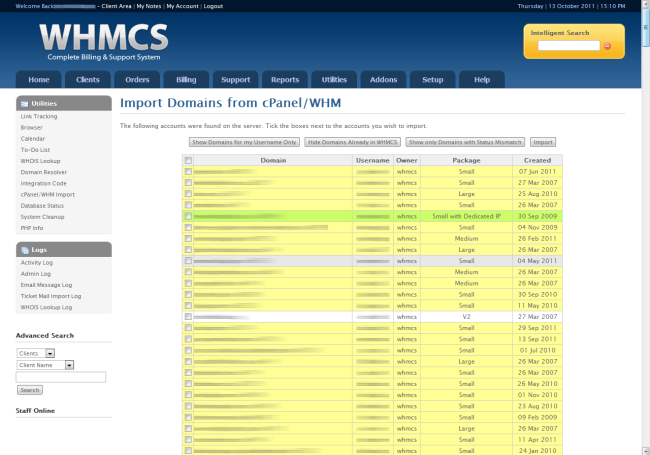Tick the checkbox for the 04 May 2011 row
The image size is (650, 455).
(188, 261)
